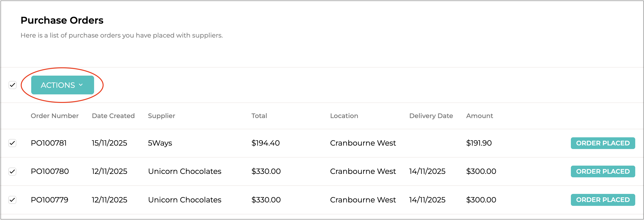Click Order Placed status for PO100780
Image resolution: width=644 pixels, height=220 pixels.
point(603,171)
